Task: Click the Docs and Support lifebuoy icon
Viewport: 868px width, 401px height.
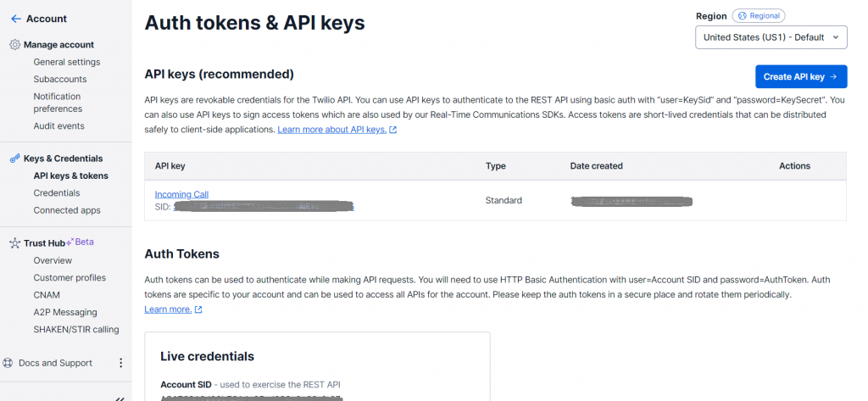Action: [x=8, y=364]
